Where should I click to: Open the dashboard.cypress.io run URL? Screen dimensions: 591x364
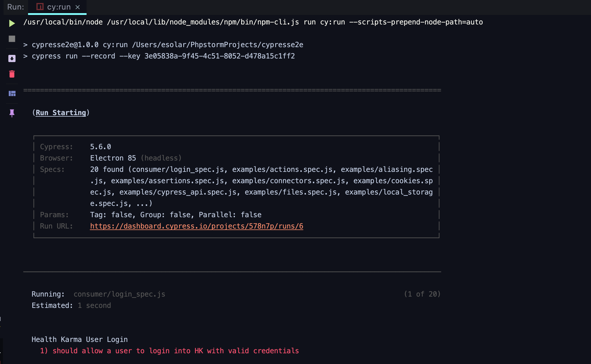196,226
